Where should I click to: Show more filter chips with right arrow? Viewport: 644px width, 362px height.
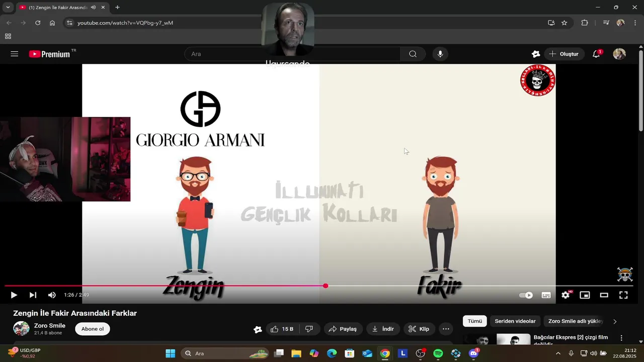[x=614, y=321]
